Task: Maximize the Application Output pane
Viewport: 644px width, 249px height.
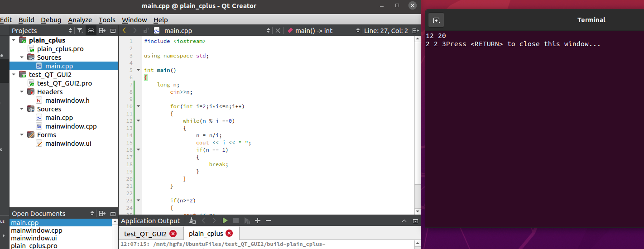Action: click(404, 220)
